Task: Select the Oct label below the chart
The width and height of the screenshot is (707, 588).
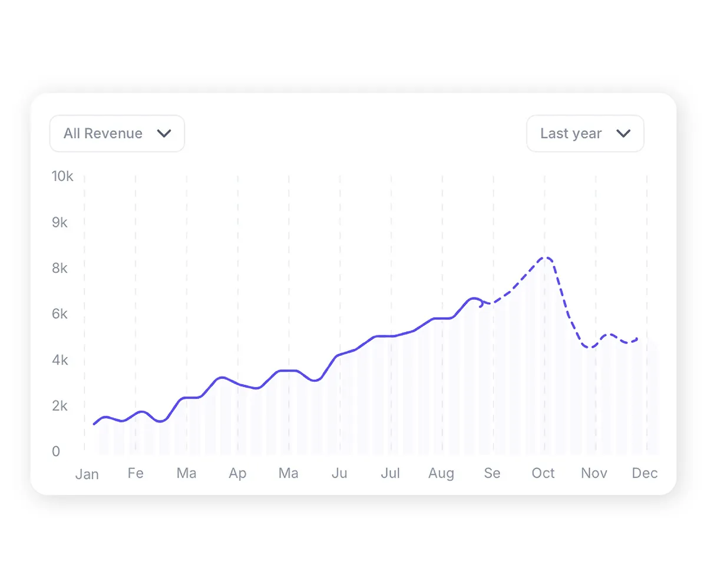Action: click(543, 473)
